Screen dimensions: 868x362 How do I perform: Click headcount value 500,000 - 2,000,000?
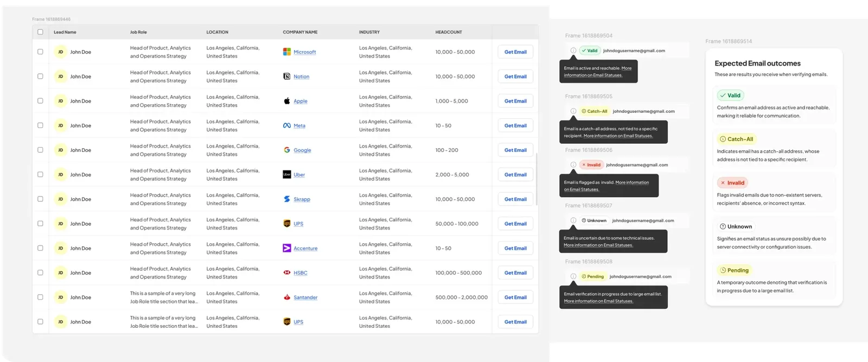(x=462, y=297)
